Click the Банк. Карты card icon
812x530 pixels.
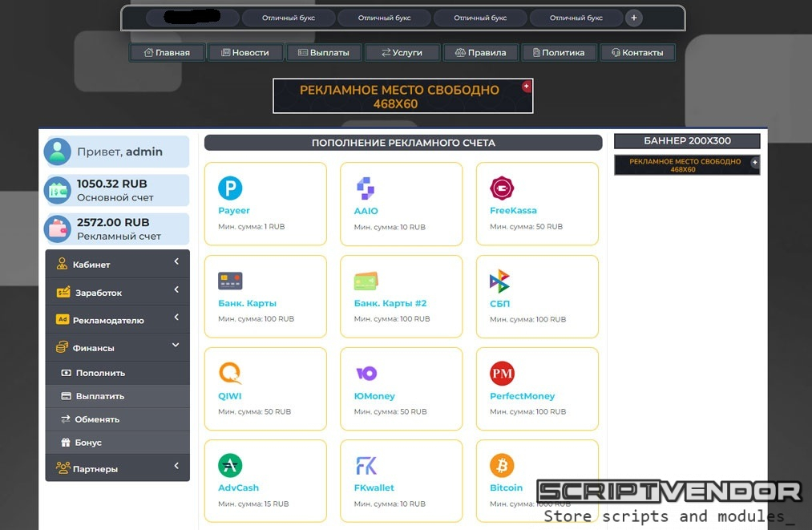[x=230, y=281]
